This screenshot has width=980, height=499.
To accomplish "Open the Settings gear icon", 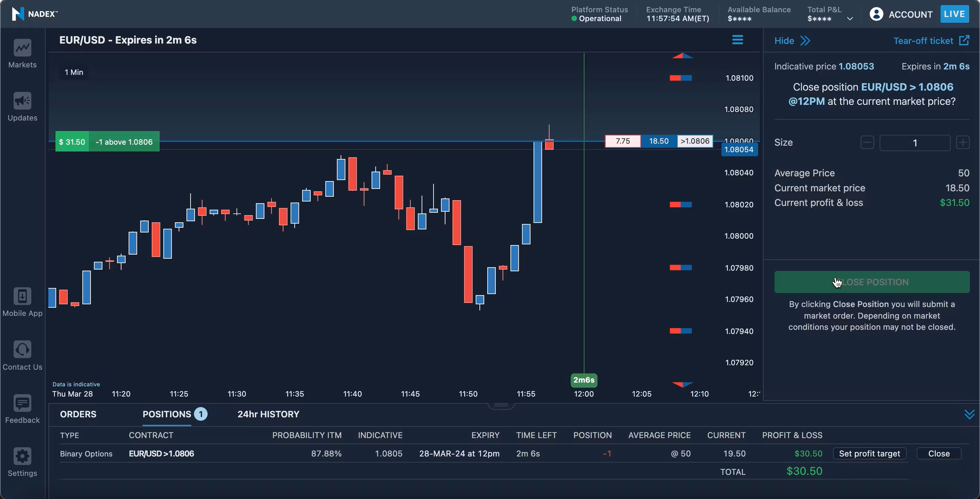I will coord(22,456).
